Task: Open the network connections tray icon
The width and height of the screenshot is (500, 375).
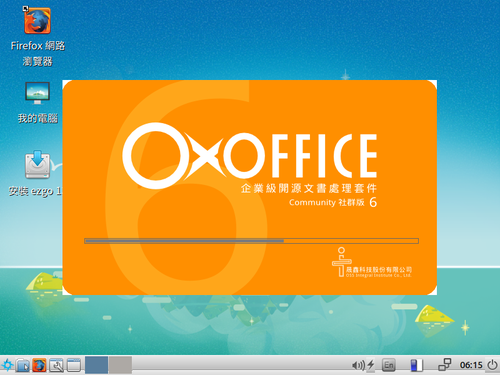Action: point(444,365)
